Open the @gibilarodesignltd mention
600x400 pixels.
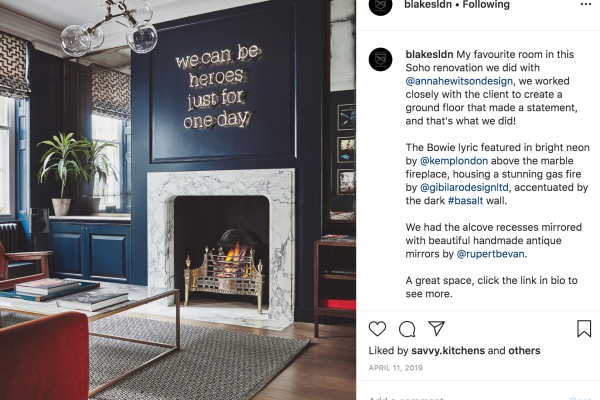[x=464, y=187]
